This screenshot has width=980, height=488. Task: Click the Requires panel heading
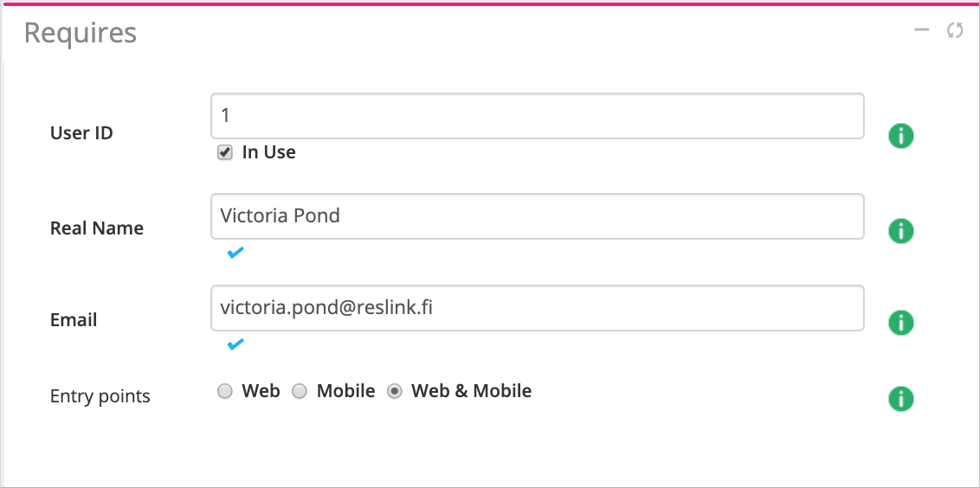coord(81,33)
